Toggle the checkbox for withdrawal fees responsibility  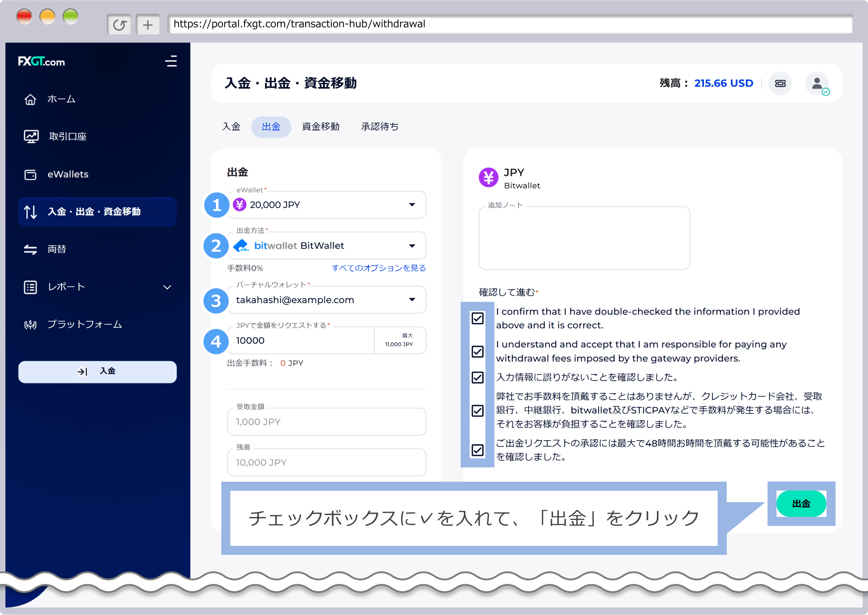point(477,352)
